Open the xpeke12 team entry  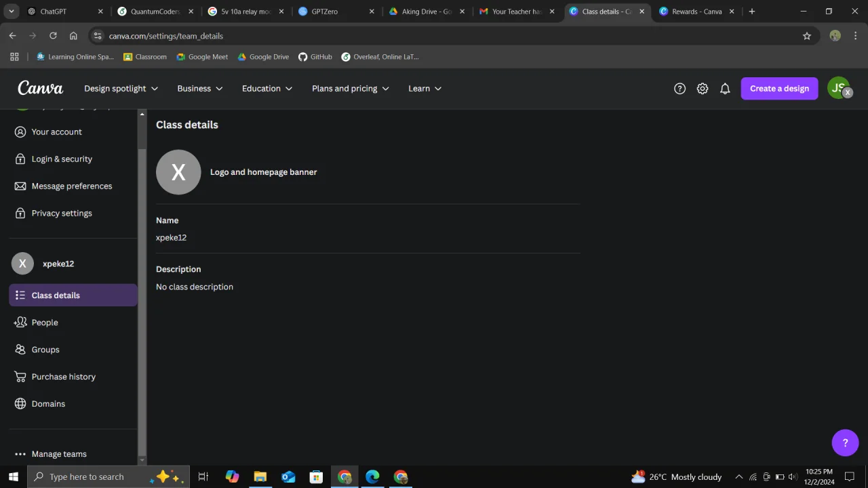point(73,264)
